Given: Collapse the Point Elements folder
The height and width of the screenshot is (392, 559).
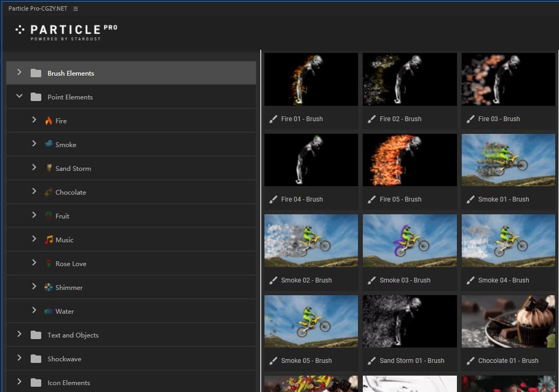Looking at the screenshot, I should (x=20, y=96).
